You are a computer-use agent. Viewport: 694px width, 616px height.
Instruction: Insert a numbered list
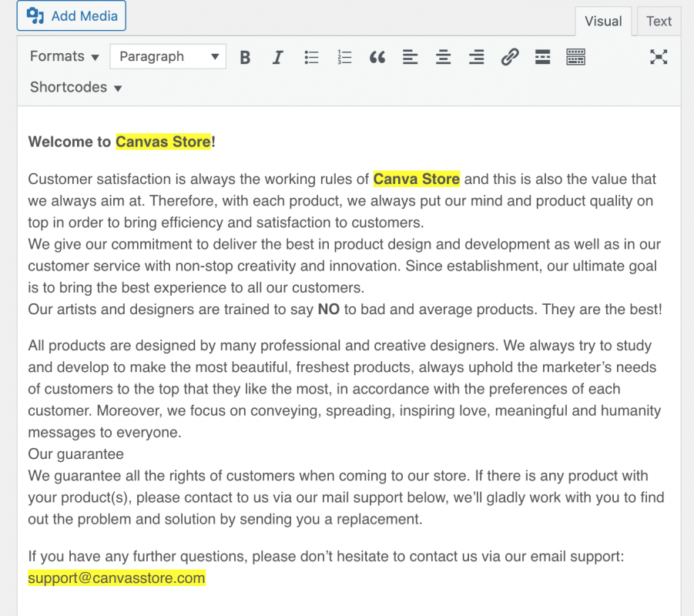click(x=344, y=57)
